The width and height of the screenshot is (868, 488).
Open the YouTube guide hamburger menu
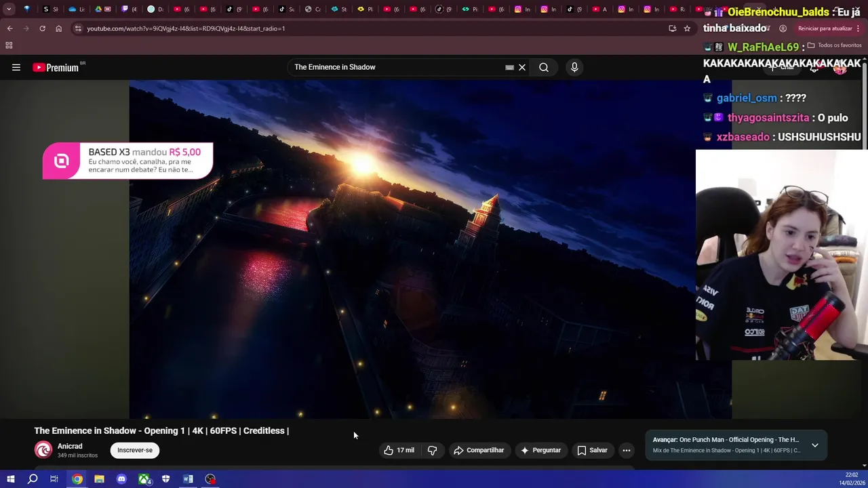tap(16, 67)
